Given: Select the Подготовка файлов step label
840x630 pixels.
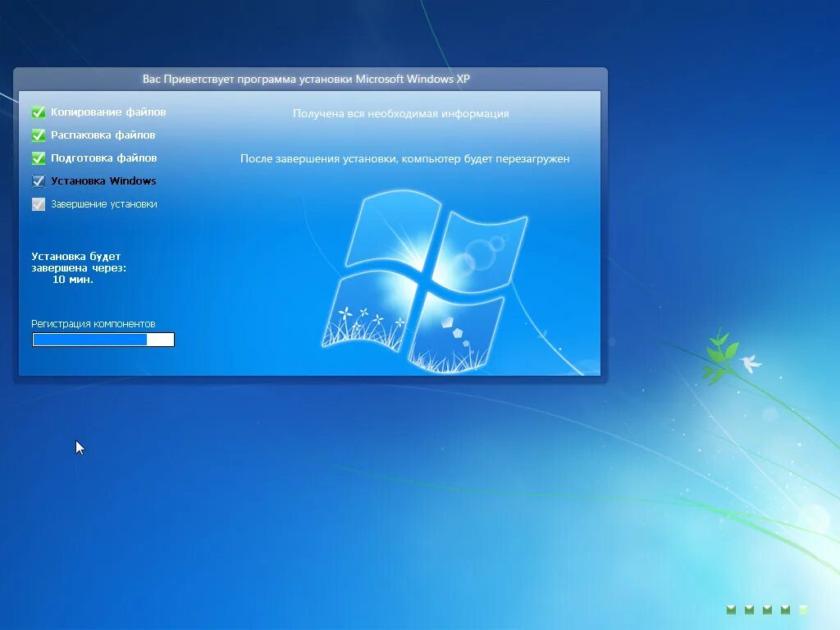Looking at the screenshot, I should pyautogui.click(x=104, y=158).
